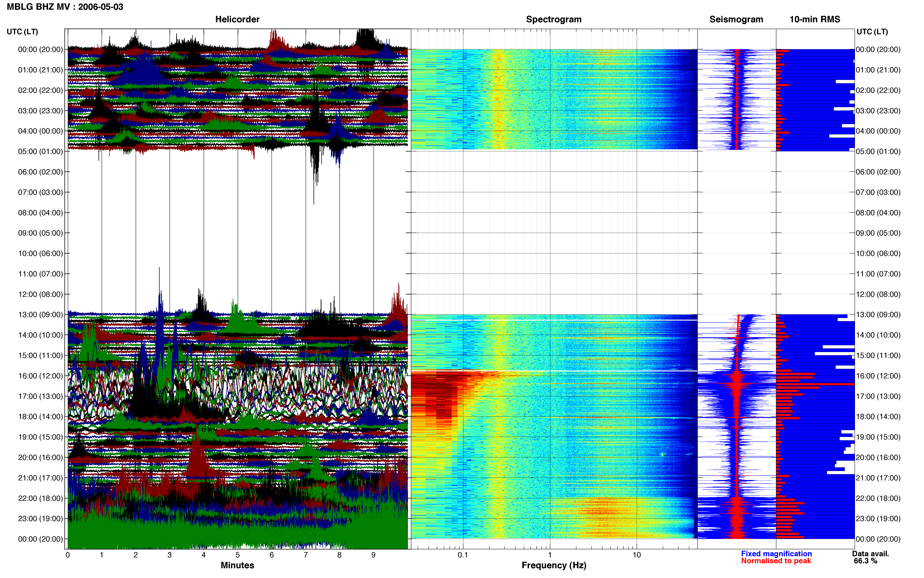Click the 'Minutes' x-axis label

click(237, 565)
